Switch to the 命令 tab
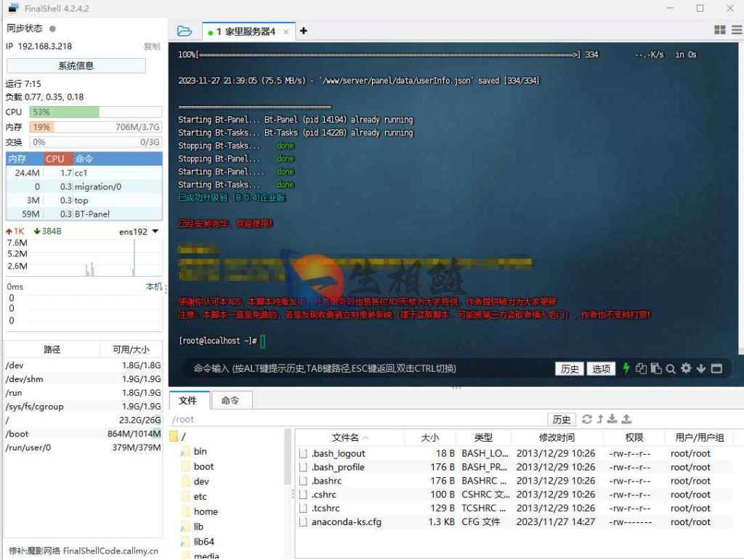Screen dimensions: 744x560 (x=231, y=399)
